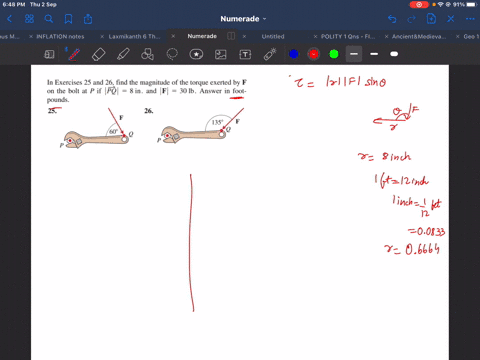480x360 pixels.
Task: Choose the green pen color
Action: 334,54
